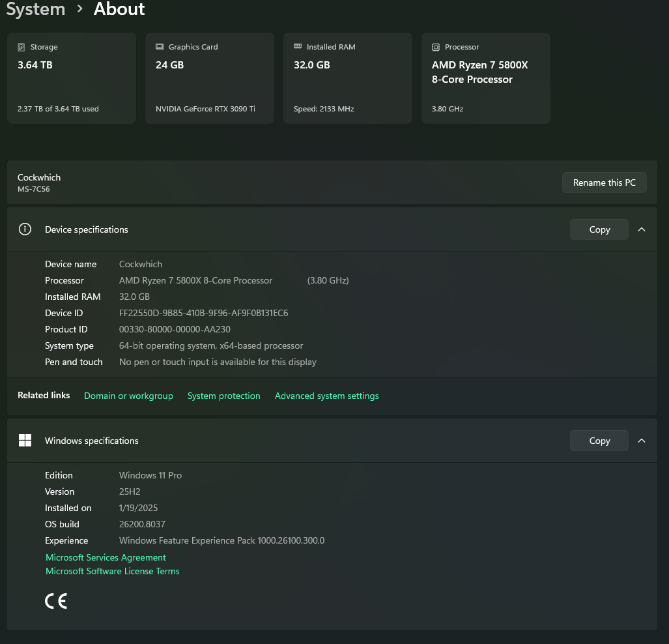Open Domain or workgroup link
Viewport: 669px width, 644px height.
point(128,396)
